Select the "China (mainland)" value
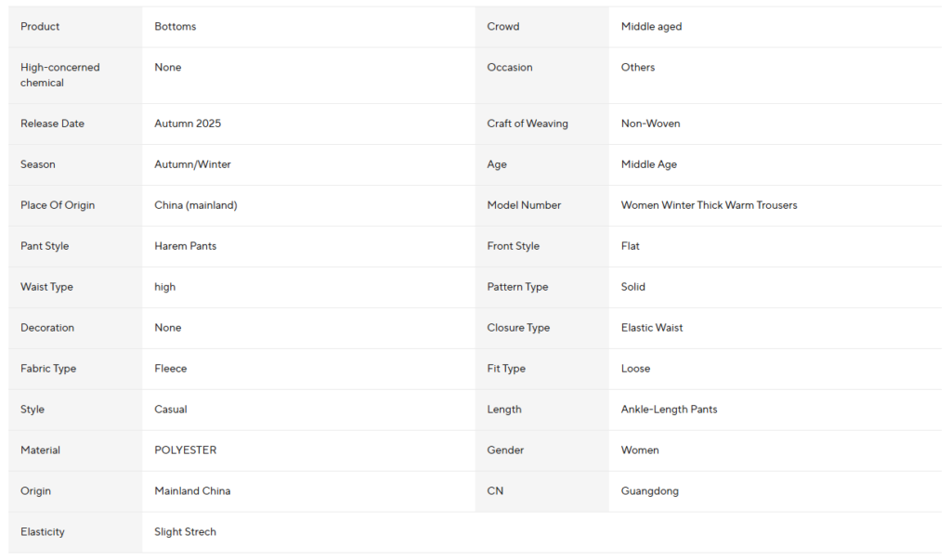Viewport: 951px width, 560px height. [195, 205]
